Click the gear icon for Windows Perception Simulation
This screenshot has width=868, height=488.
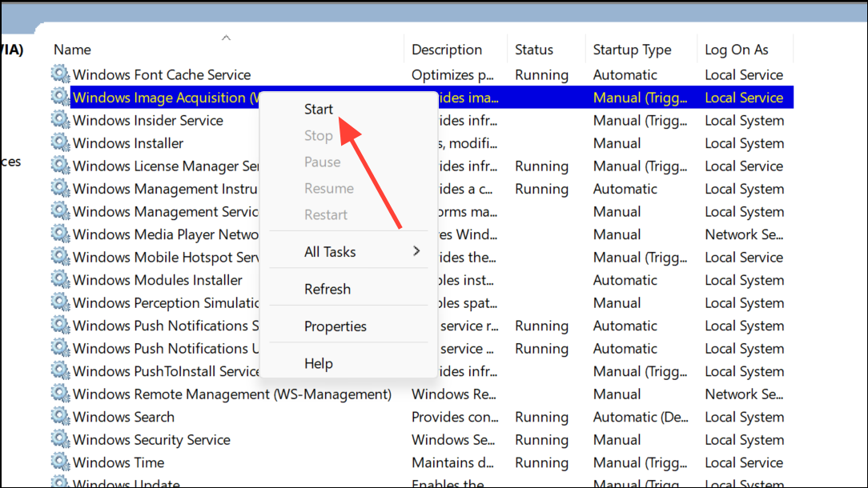(x=60, y=302)
